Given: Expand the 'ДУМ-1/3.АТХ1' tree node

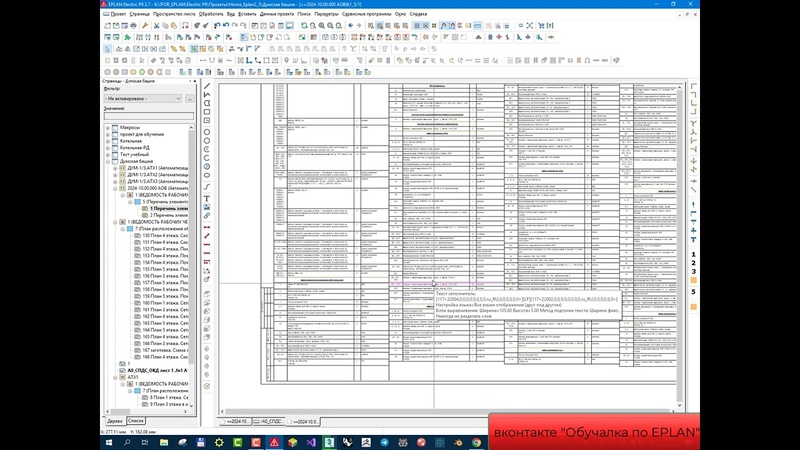Looking at the screenshot, I should click(115, 168).
